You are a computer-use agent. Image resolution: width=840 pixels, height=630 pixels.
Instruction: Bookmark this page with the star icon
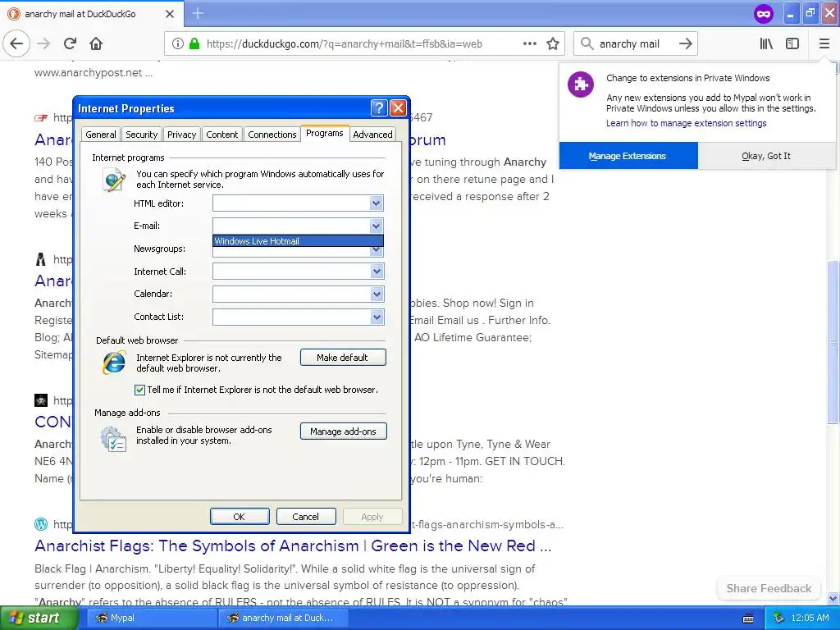553,43
